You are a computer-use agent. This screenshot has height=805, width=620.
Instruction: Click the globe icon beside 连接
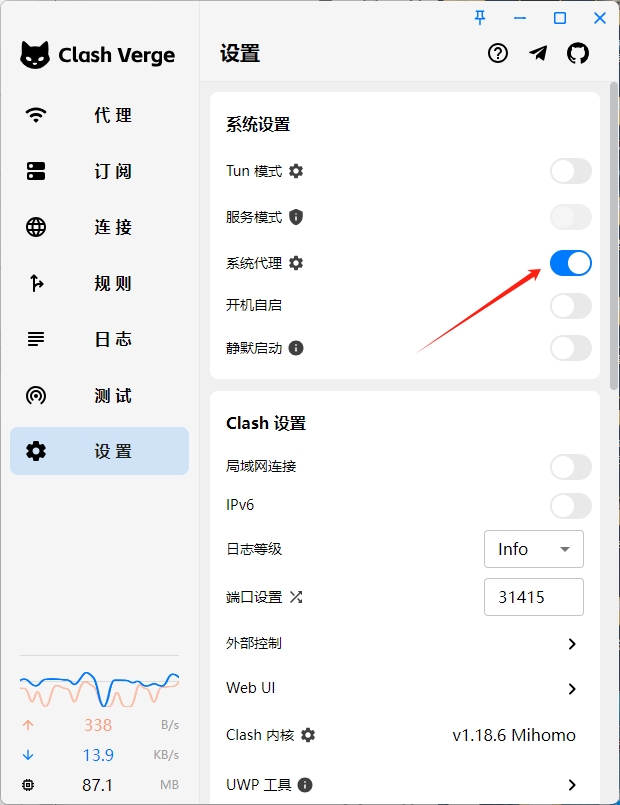pos(36,227)
